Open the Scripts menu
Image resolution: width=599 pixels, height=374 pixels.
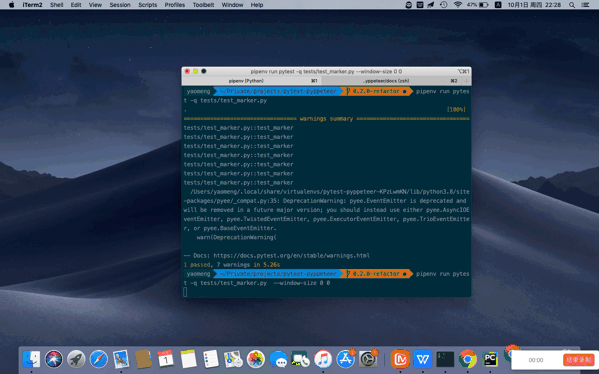148,5
